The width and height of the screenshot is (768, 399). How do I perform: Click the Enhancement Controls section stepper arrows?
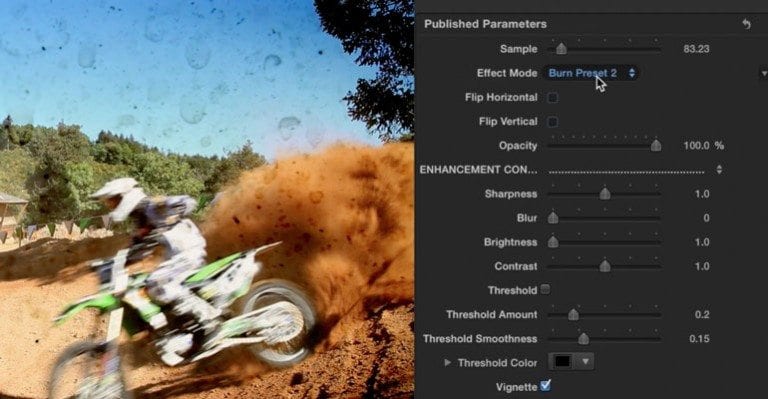719,169
